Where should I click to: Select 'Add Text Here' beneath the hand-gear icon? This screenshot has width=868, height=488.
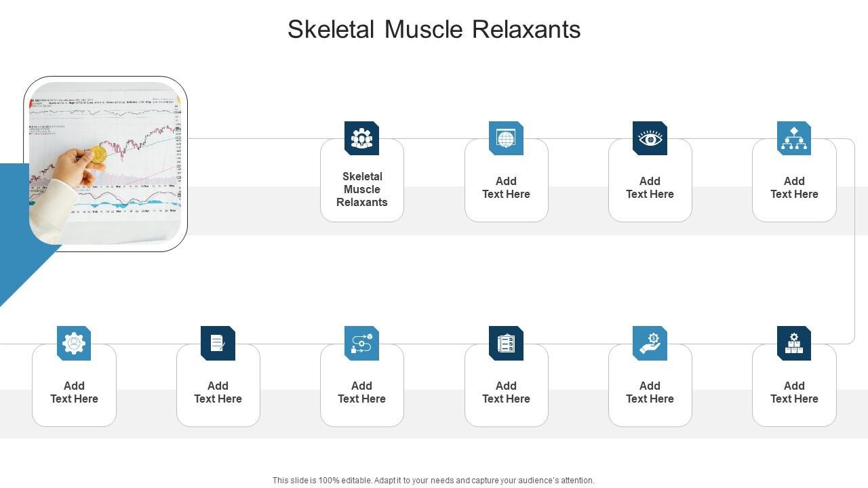click(650, 392)
